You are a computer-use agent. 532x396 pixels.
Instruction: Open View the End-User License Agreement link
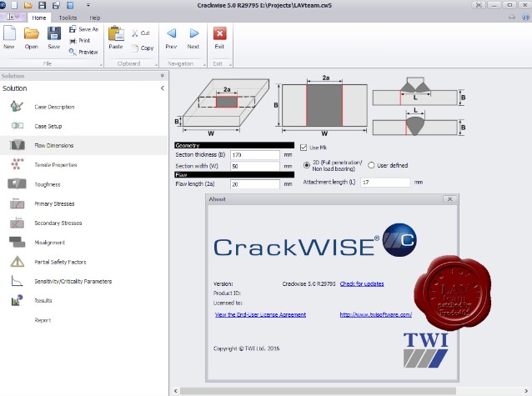point(260,314)
